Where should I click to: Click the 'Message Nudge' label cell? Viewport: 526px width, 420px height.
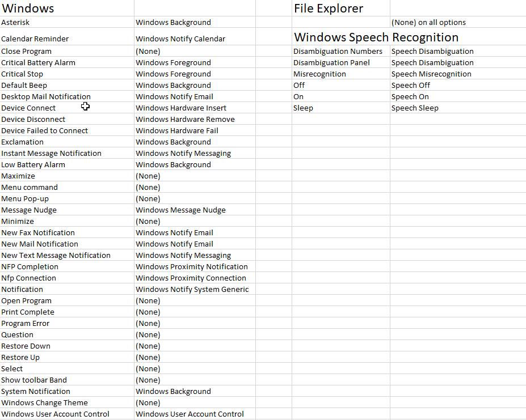67,210
